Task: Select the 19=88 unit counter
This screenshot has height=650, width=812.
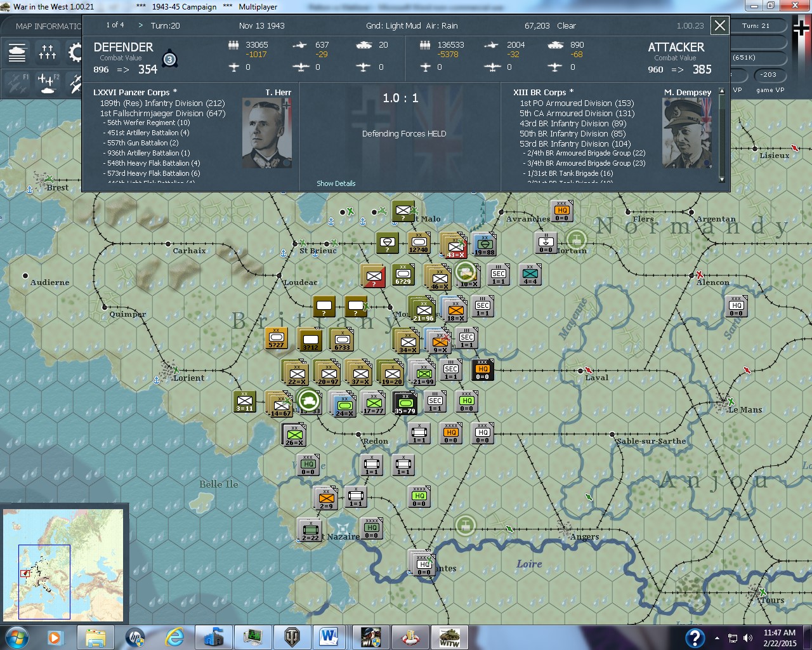Action: (x=485, y=244)
